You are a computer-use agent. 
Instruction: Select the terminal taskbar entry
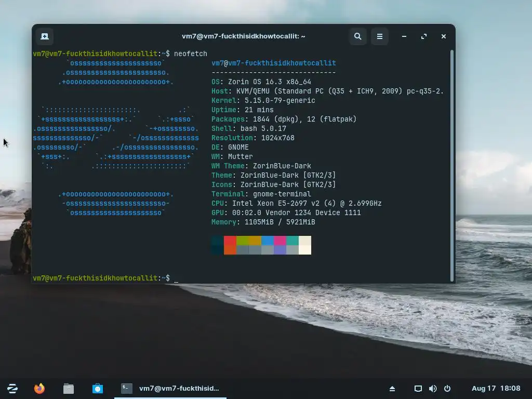[170, 389]
